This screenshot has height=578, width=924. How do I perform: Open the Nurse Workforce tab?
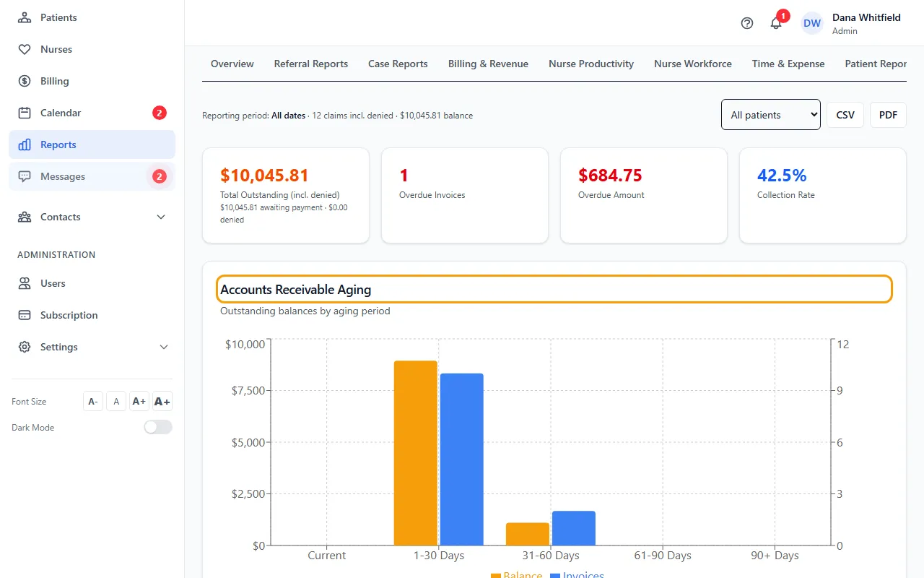pyautogui.click(x=693, y=64)
